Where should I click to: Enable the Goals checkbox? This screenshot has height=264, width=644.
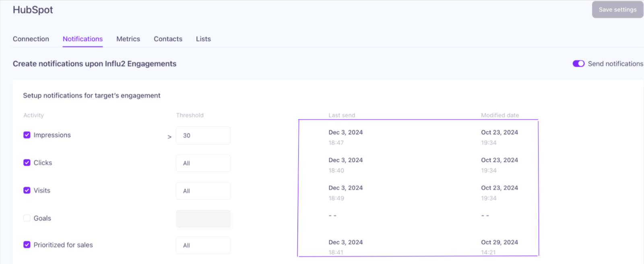click(x=27, y=218)
